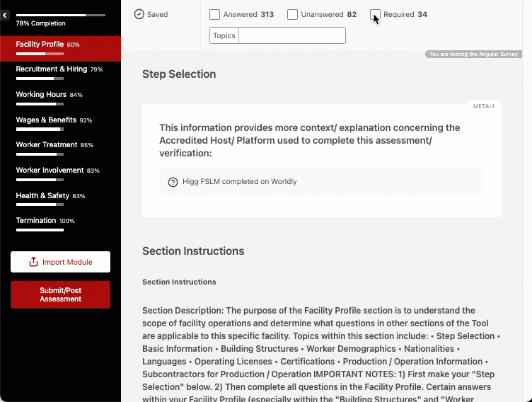Toggle the Answered filter checkbox
This screenshot has height=402, width=532.
click(214, 15)
